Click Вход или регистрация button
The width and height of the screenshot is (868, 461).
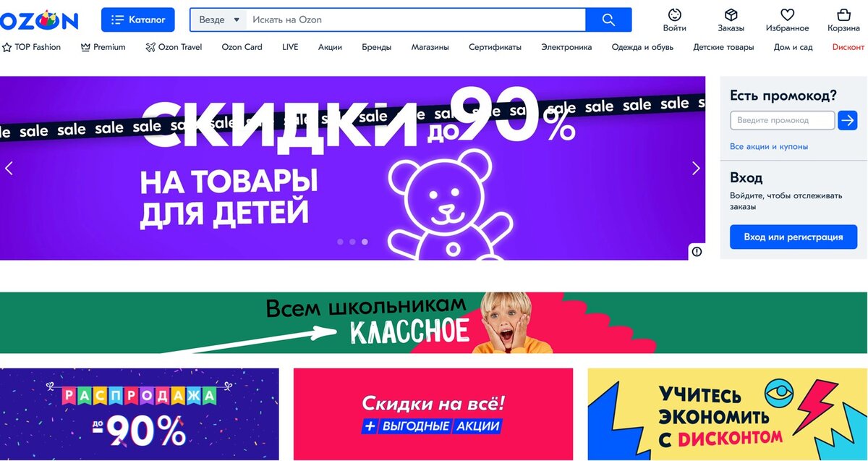pos(793,237)
